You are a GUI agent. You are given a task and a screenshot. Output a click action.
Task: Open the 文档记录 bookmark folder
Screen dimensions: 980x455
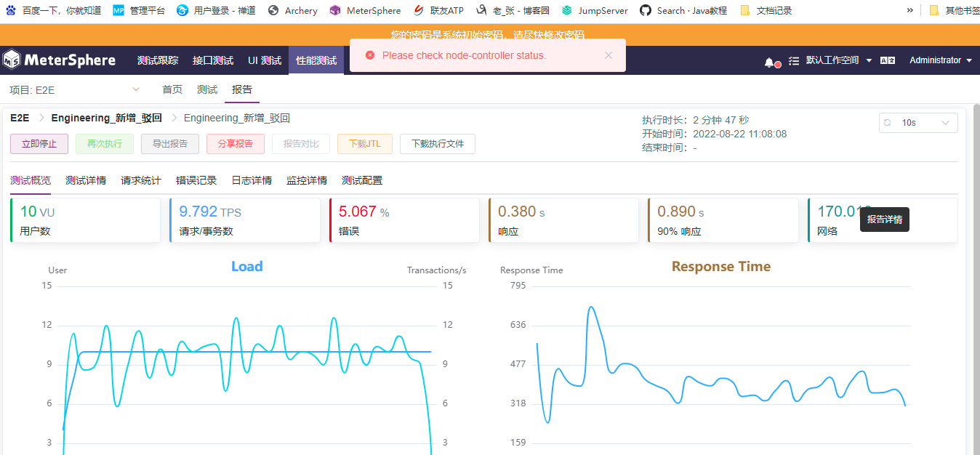(x=766, y=10)
